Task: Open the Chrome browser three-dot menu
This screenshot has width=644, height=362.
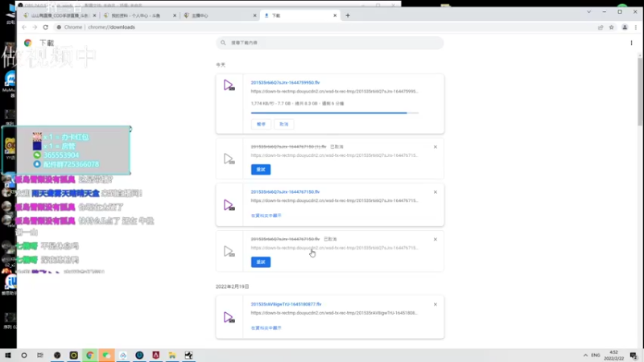Action: click(636, 27)
